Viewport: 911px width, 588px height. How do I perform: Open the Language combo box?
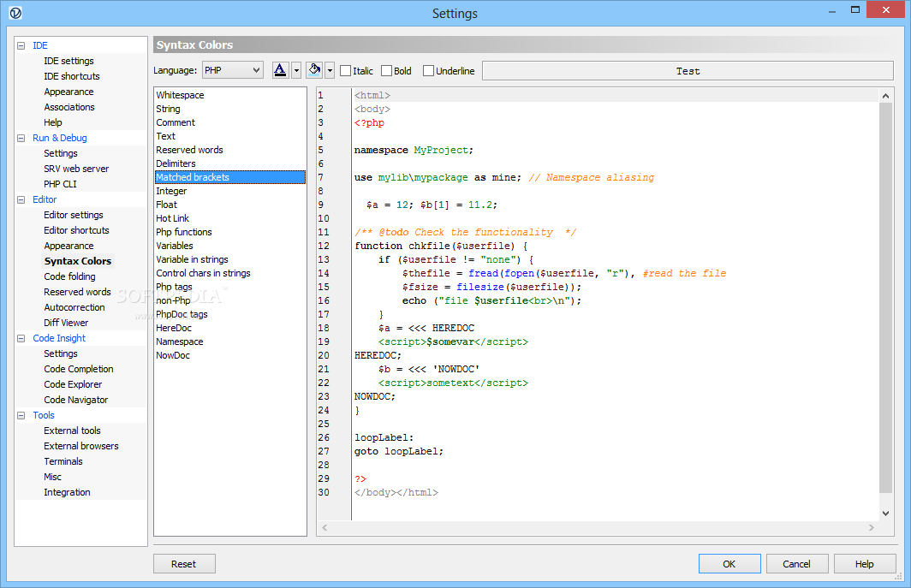(233, 70)
